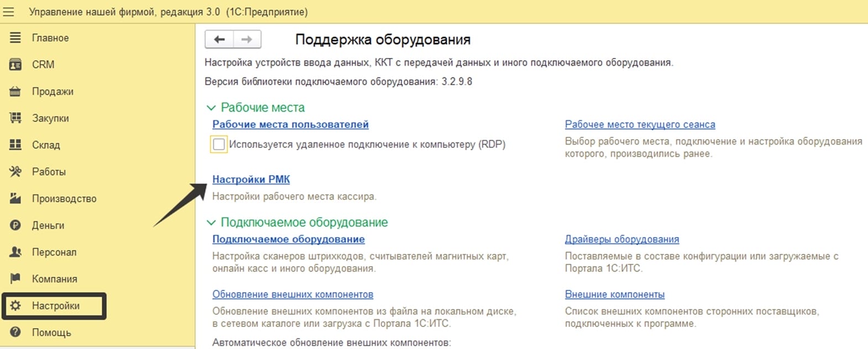Open the Обновление внешних компонентов link

[x=293, y=294]
